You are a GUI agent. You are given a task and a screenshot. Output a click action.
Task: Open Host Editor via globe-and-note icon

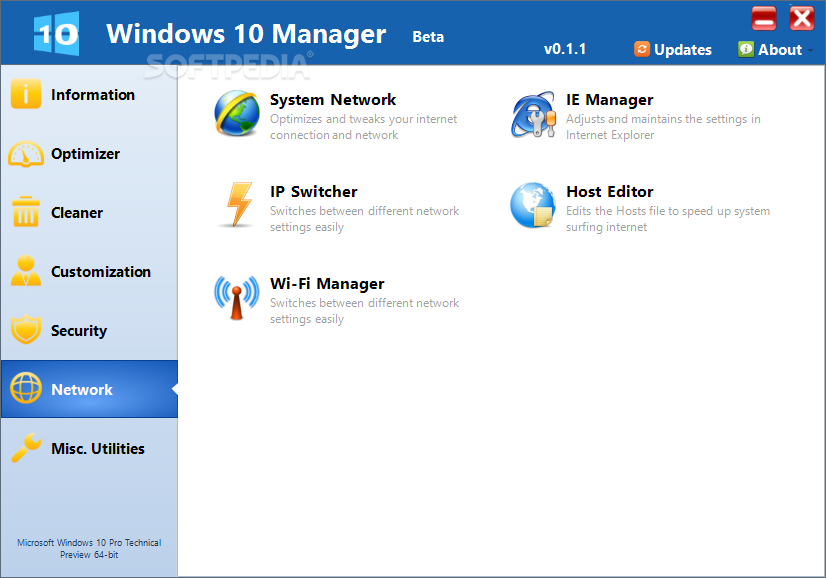(533, 205)
